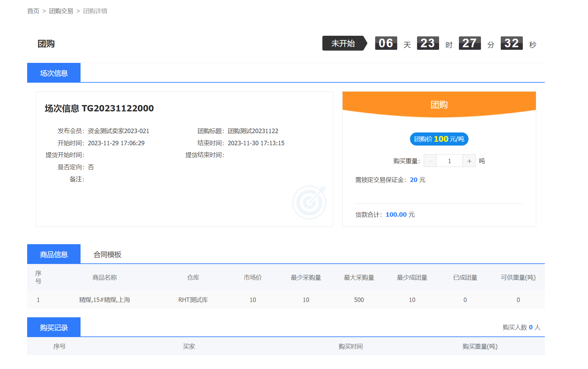Open 团购交易 breadcrumb link

pyautogui.click(x=61, y=11)
